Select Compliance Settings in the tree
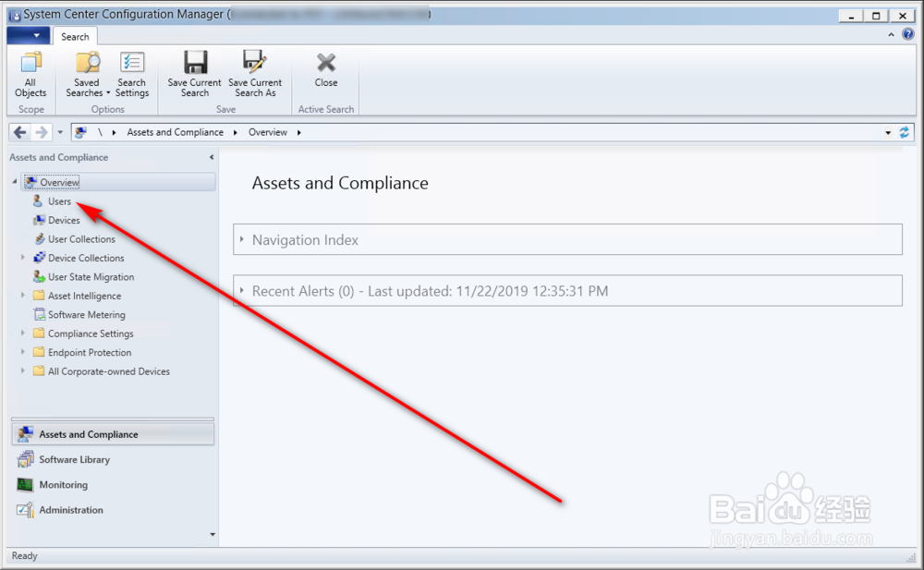This screenshot has height=570, width=924. point(91,334)
